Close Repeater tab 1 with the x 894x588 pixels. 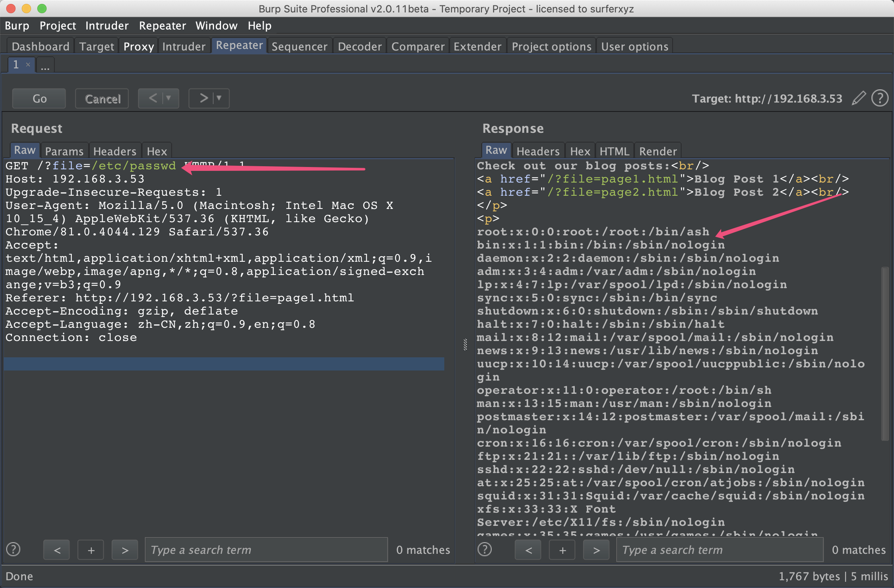pos(28,64)
